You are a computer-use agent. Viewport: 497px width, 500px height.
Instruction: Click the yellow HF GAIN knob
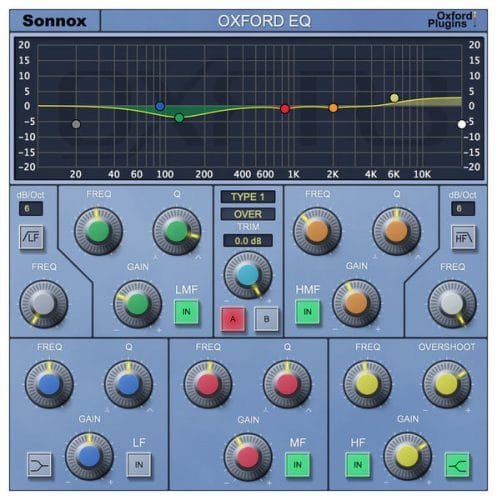click(x=407, y=456)
